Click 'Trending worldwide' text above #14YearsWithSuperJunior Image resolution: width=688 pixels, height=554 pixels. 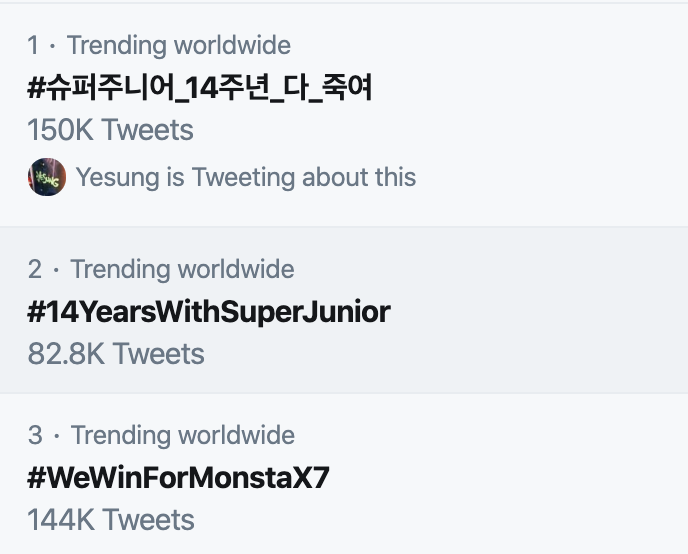pyautogui.click(x=182, y=269)
